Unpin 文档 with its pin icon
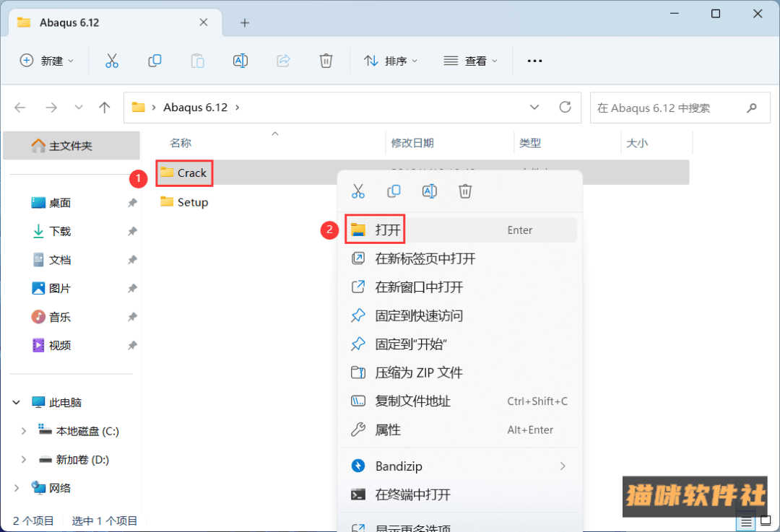This screenshot has width=780, height=532. pyautogui.click(x=132, y=260)
